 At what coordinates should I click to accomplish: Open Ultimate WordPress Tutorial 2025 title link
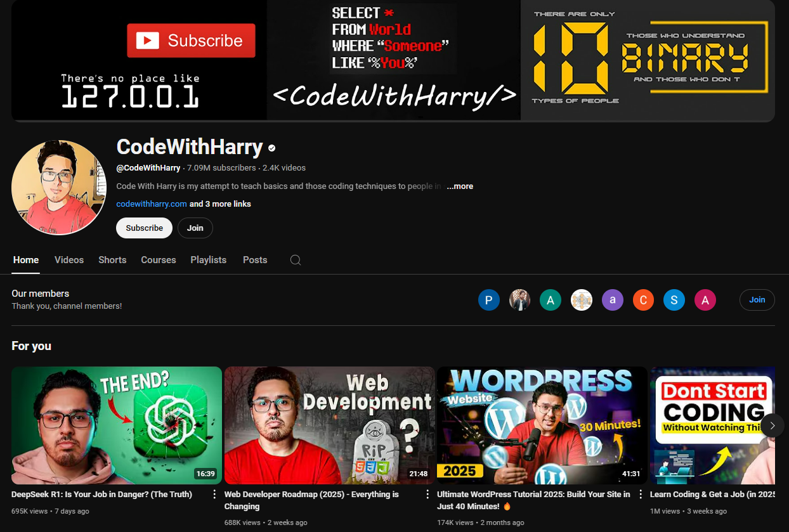533,500
